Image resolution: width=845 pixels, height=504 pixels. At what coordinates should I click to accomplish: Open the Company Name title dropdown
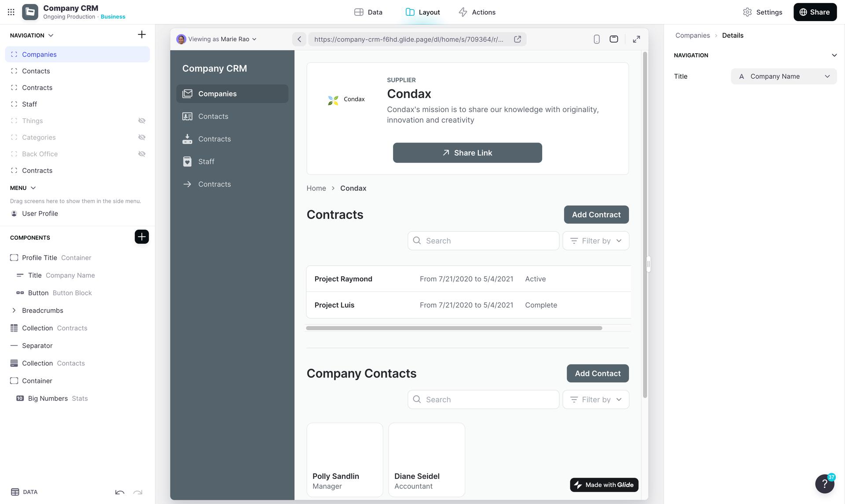coord(783,77)
